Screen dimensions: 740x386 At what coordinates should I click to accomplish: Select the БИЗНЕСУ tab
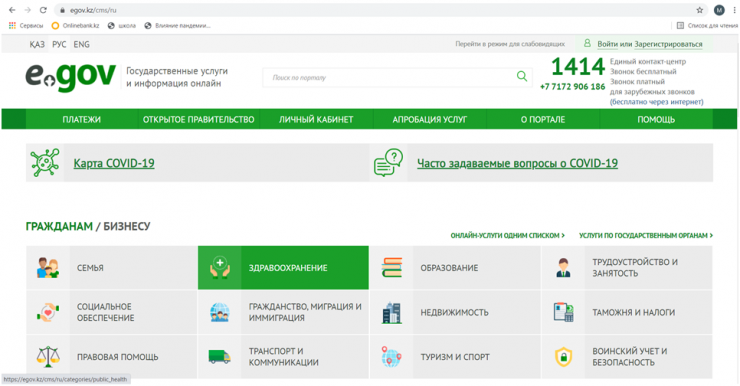tap(126, 227)
